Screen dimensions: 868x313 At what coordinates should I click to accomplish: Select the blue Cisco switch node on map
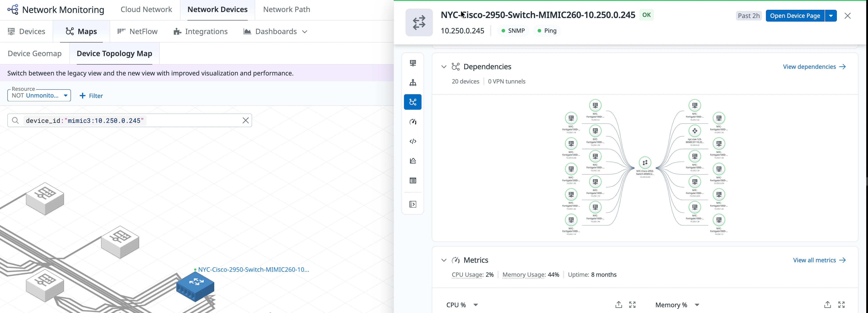tap(195, 286)
